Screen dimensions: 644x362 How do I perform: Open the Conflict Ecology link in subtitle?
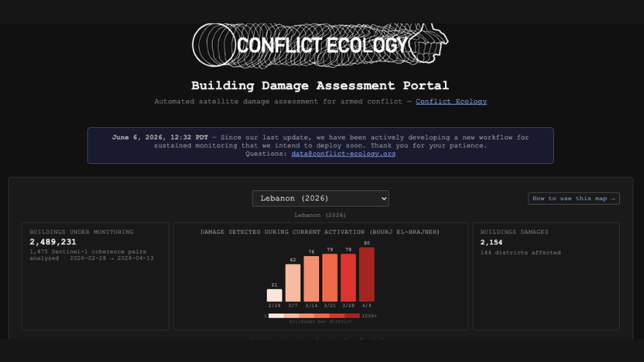pyautogui.click(x=451, y=102)
